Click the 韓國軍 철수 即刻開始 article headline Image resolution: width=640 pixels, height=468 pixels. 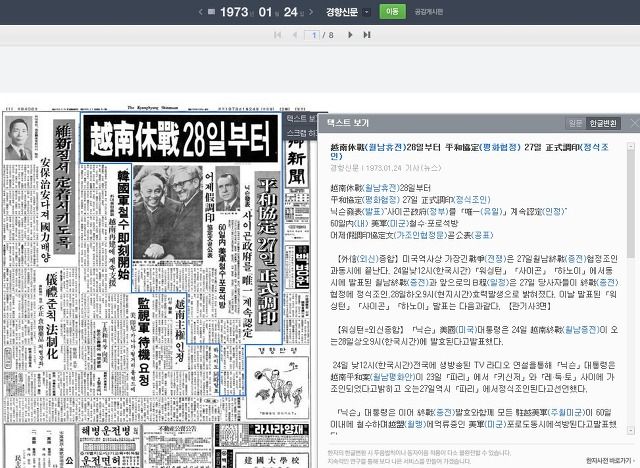coord(123,225)
